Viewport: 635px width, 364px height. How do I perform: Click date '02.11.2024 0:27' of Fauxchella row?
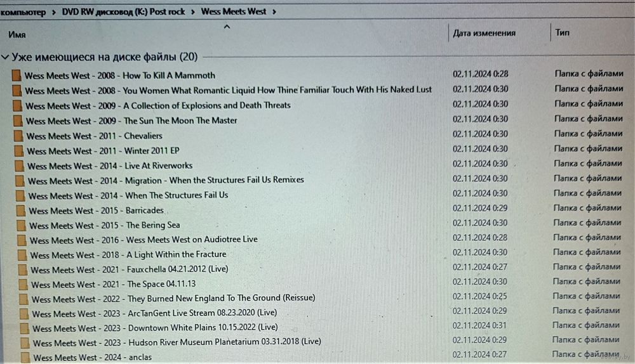(479, 268)
